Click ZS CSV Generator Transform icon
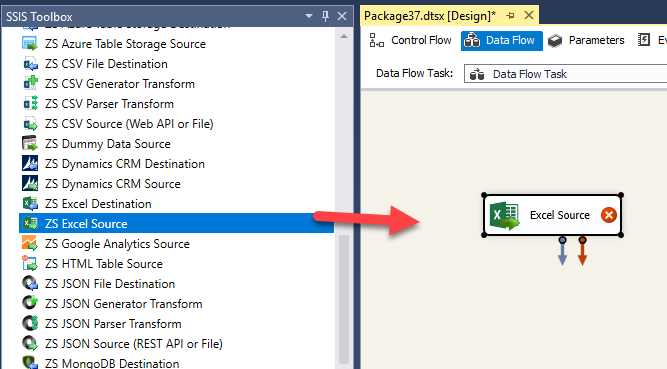 30,84
